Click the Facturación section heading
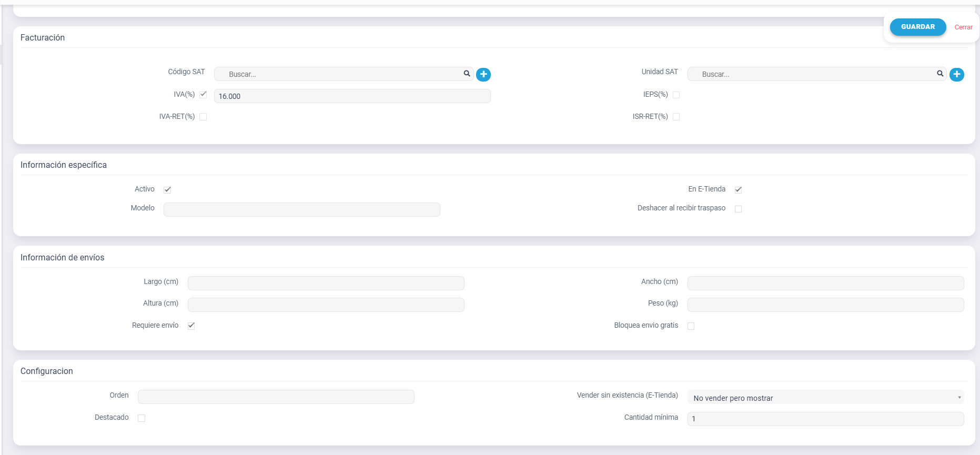The width and height of the screenshot is (980, 455). [43, 38]
